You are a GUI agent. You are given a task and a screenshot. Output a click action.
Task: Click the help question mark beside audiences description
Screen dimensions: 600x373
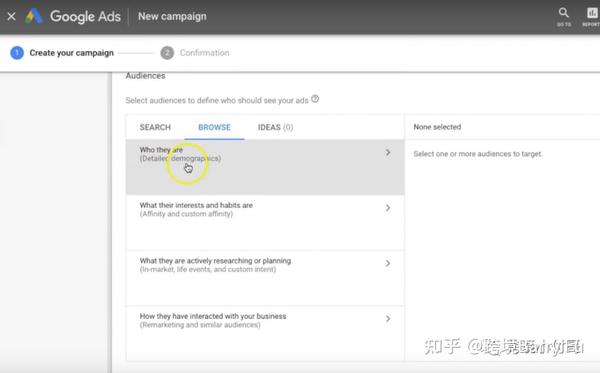pos(315,99)
